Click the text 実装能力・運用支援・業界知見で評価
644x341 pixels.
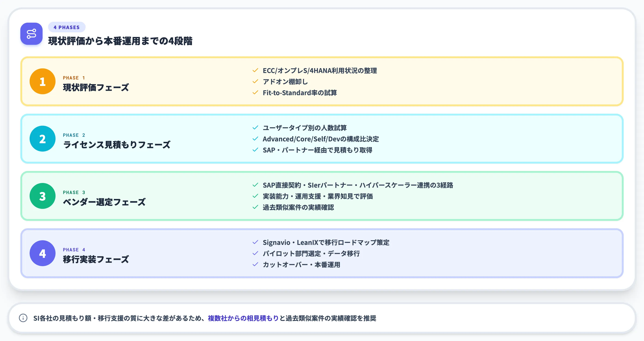[x=318, y=196]
